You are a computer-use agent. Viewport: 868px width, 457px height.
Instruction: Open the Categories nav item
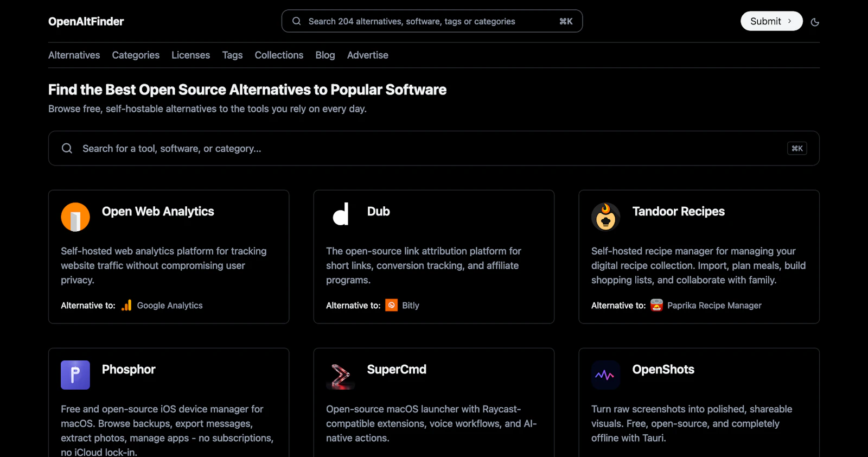click(136, 55)
